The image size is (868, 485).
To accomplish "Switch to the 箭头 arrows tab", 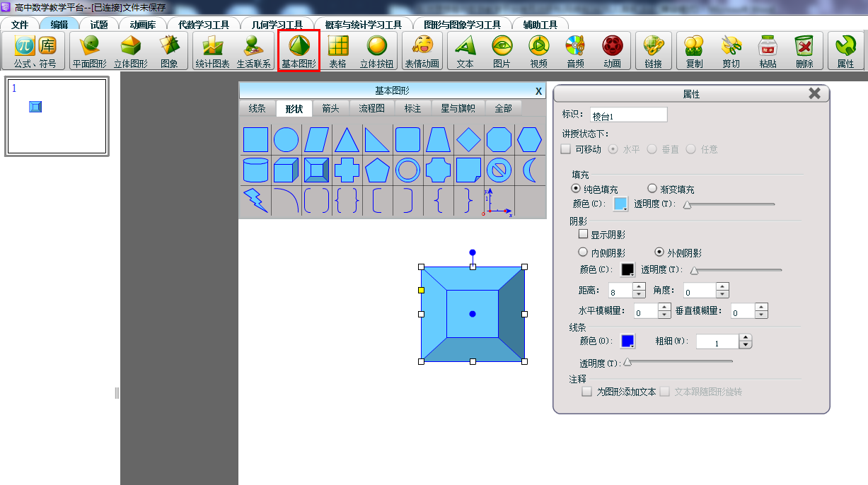I will [x=330, y=108].
